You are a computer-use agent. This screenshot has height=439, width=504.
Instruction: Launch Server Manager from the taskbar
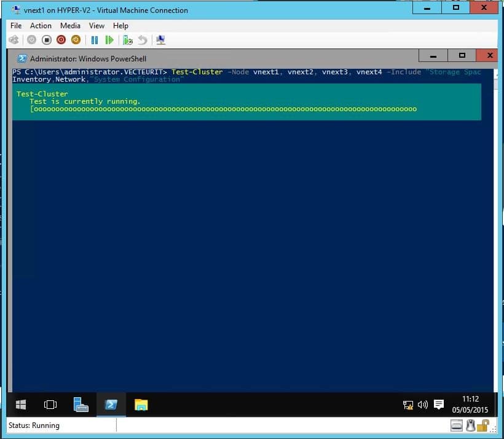pos(81,405)
